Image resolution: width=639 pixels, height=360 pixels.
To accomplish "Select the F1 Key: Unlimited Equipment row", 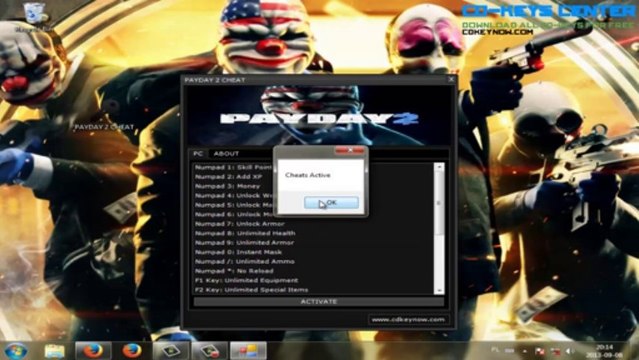I will point(247,280).
